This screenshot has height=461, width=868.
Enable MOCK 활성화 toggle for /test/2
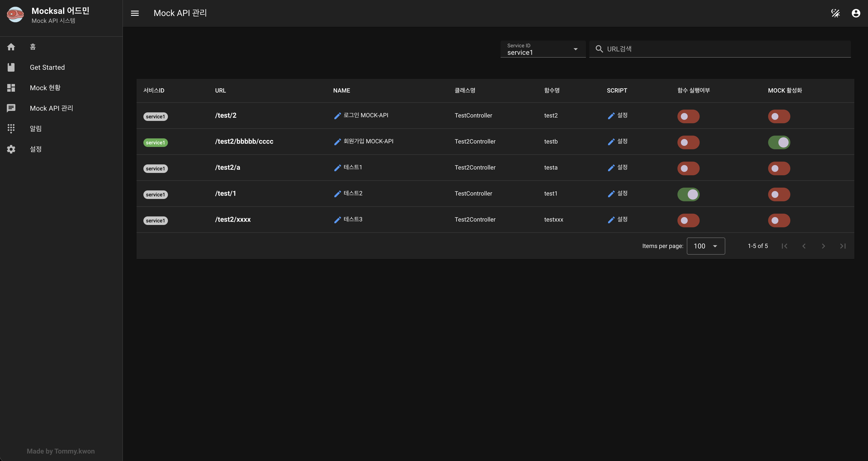tap(779, 116)
